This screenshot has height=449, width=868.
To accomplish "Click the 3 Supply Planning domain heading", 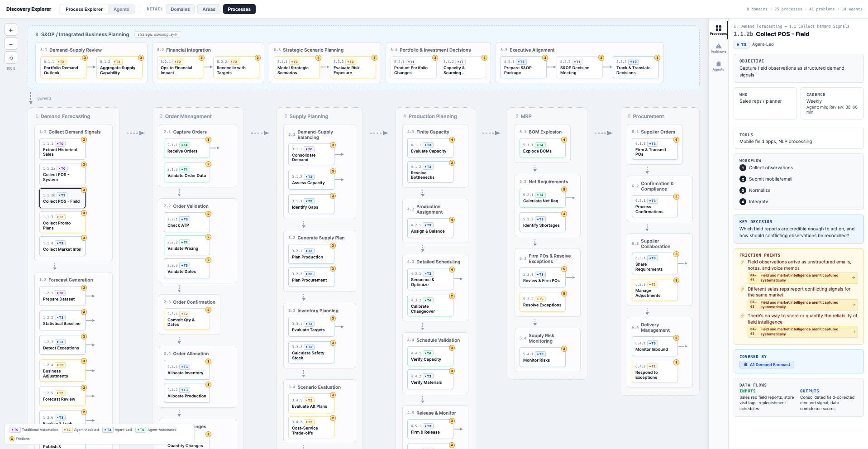I will (306, 116).
